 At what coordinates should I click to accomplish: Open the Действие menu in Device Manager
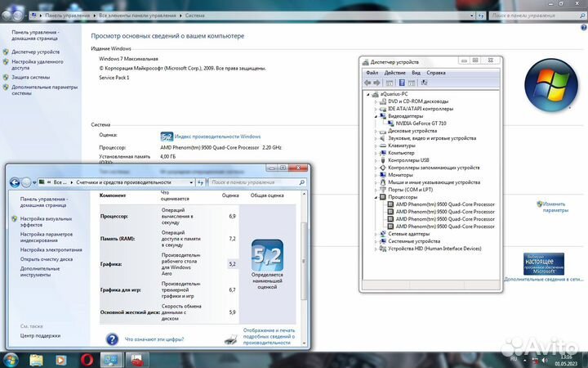pos(395,73)
